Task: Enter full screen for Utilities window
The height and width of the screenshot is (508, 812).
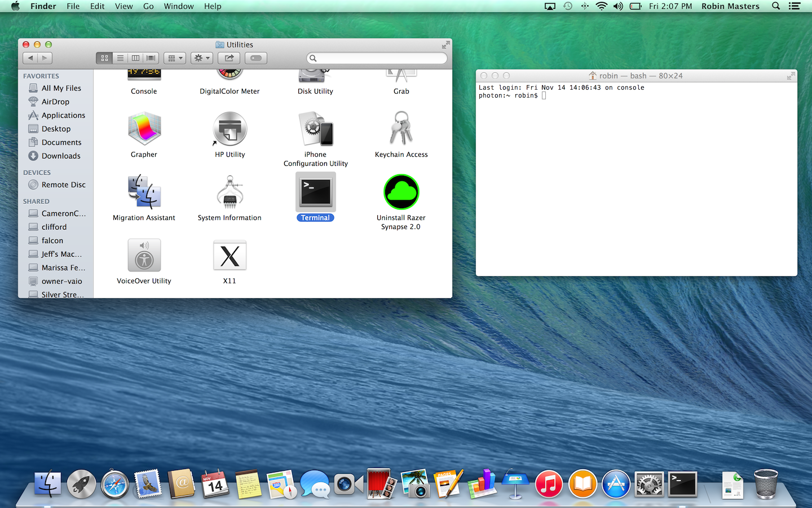Action: tap(445, 45)
